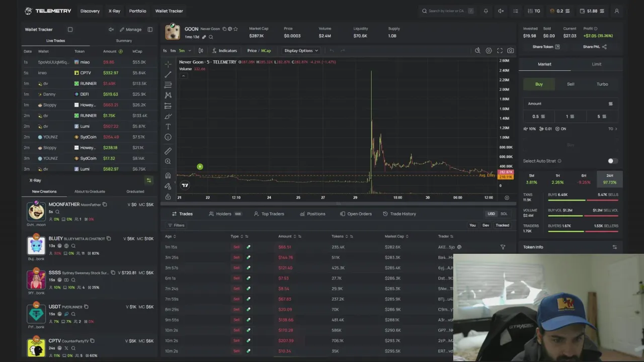The width and height of the screenshot is (644, 362).
Task: Mute Wallet Tracker sound icon
Action: 111,29
